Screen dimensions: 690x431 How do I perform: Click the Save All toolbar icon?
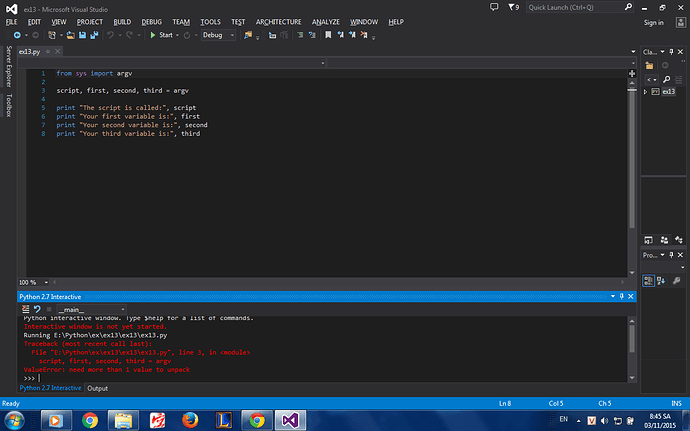tap(92, 35)
